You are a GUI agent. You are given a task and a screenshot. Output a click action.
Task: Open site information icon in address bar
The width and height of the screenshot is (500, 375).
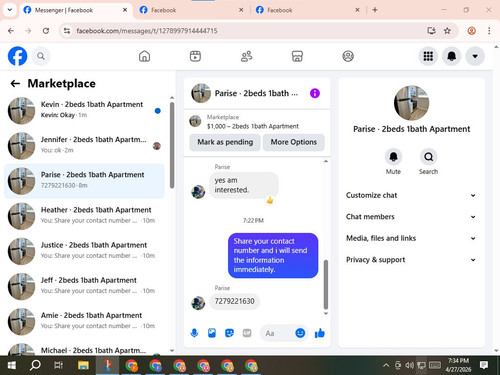pyautogui.click(x=67, y=31)
